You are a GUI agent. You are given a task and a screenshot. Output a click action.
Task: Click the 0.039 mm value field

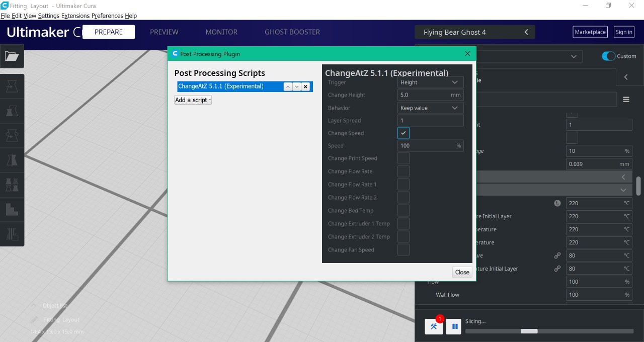coord(599,164)
